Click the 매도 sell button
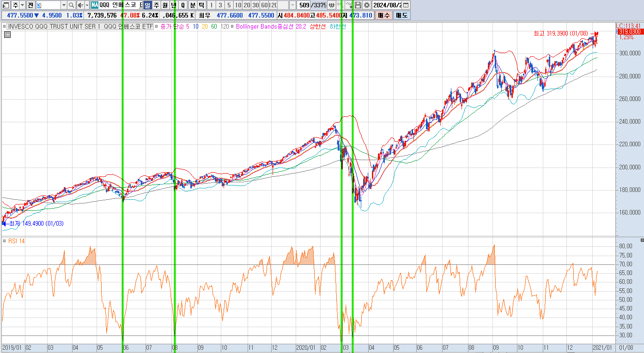This screenshot has height=353, width=644. point(402,15)
